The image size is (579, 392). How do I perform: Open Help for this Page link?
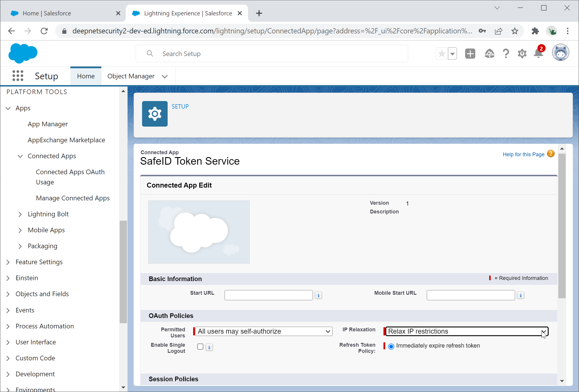pyautogui.click(x=523, y=154)
